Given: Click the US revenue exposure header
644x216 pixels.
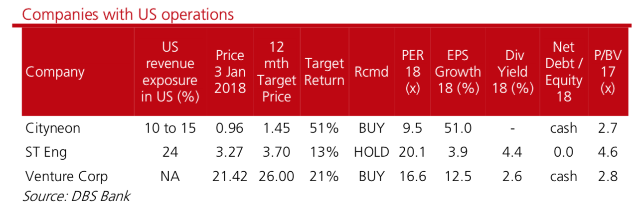Looking at the screenshot, I should pyautogui.click(x=170, y=72).
